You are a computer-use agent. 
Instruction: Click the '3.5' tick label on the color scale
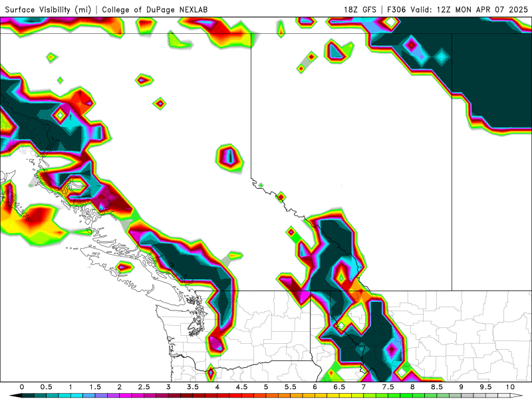193,387
